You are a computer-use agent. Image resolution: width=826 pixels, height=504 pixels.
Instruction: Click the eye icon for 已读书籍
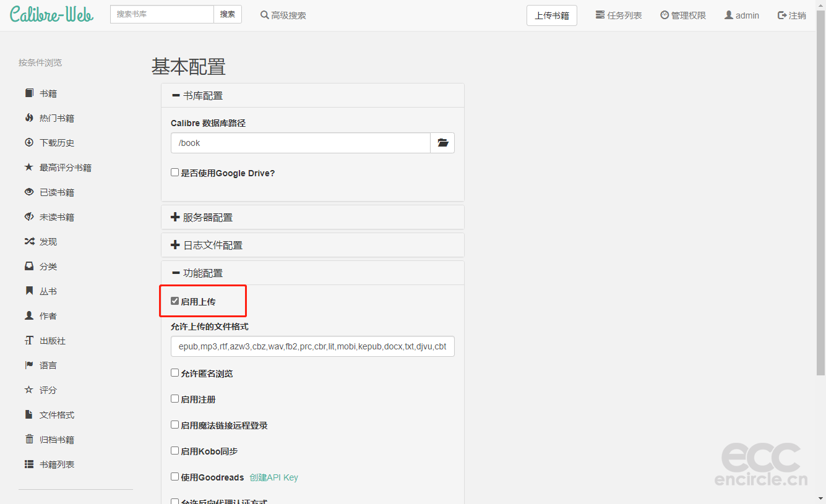(x=29, y=192)
